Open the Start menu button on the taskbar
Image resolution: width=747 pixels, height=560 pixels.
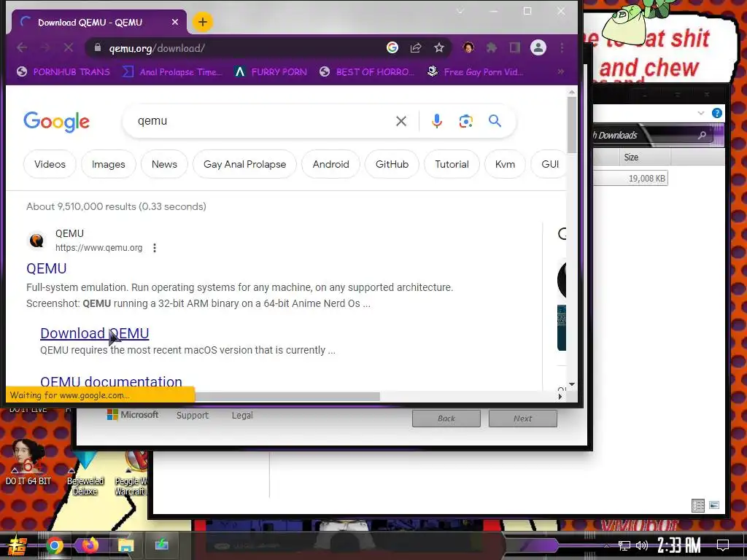point(16,545)
